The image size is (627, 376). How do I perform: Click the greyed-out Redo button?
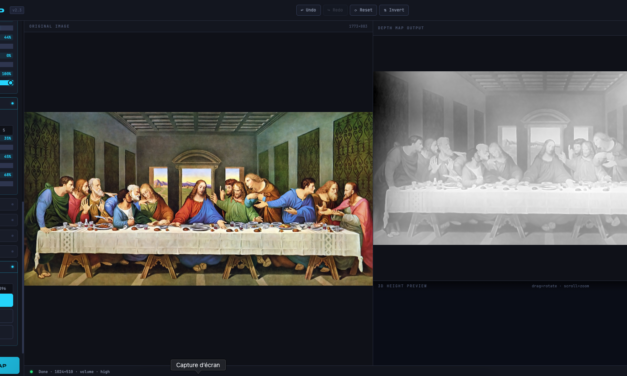pyautogui.click(x=335, y=10)
